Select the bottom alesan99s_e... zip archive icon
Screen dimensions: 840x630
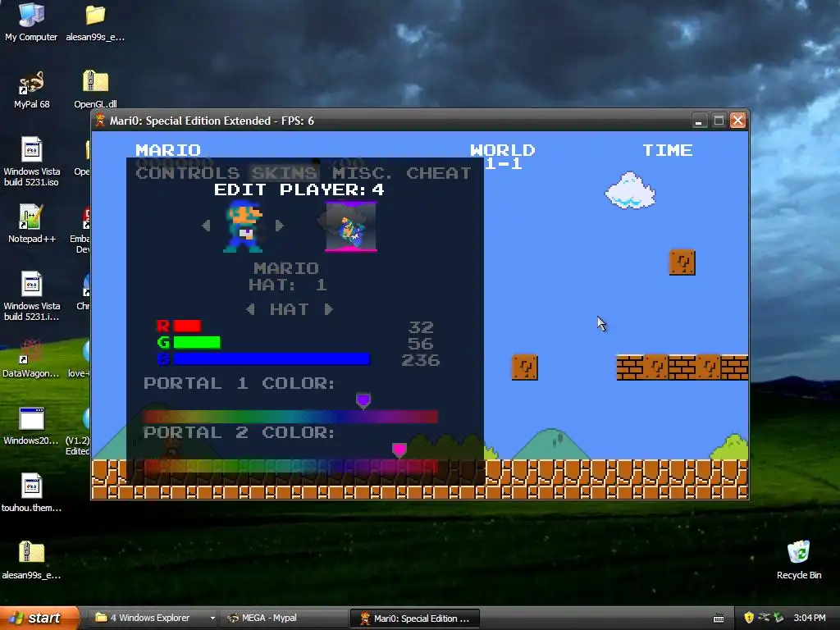click(31, 560)
